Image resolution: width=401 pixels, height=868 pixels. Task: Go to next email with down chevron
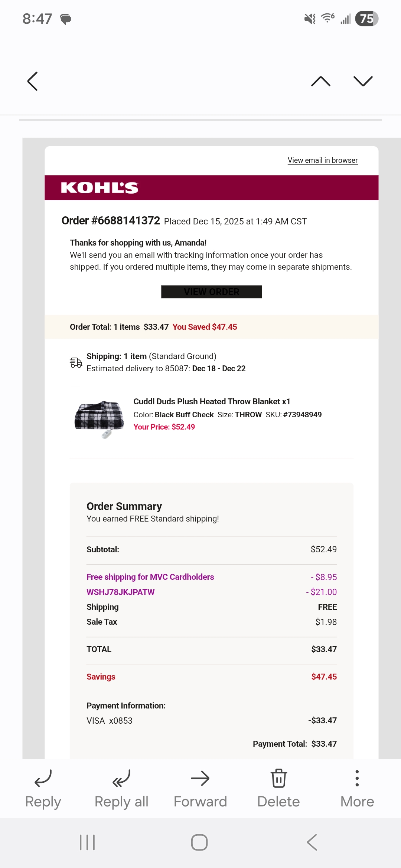pos(363,81)
